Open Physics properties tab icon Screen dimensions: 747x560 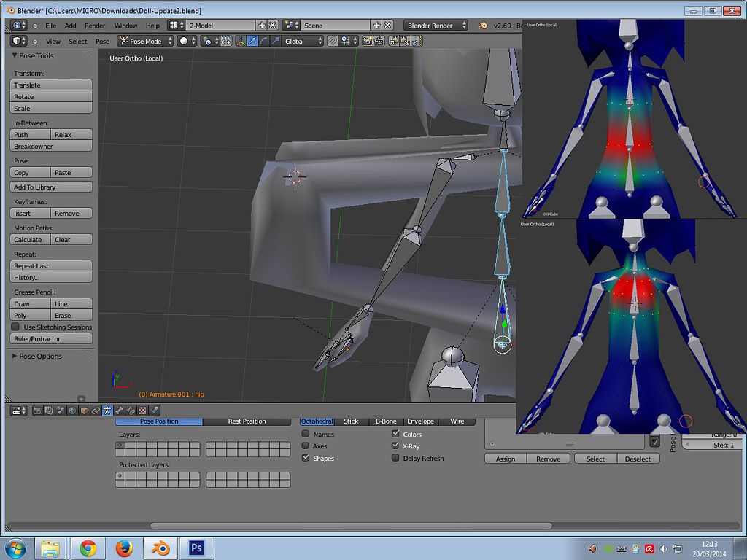154,411
